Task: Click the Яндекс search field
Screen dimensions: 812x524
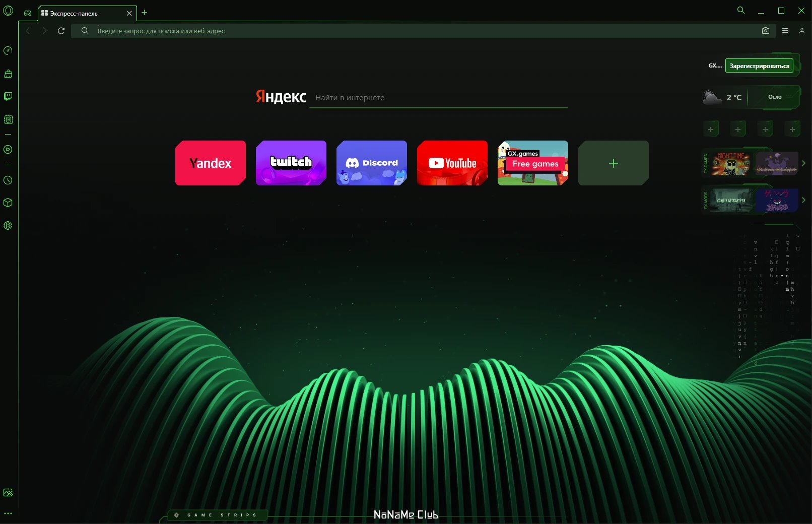Action: click(x=438, y=98)
